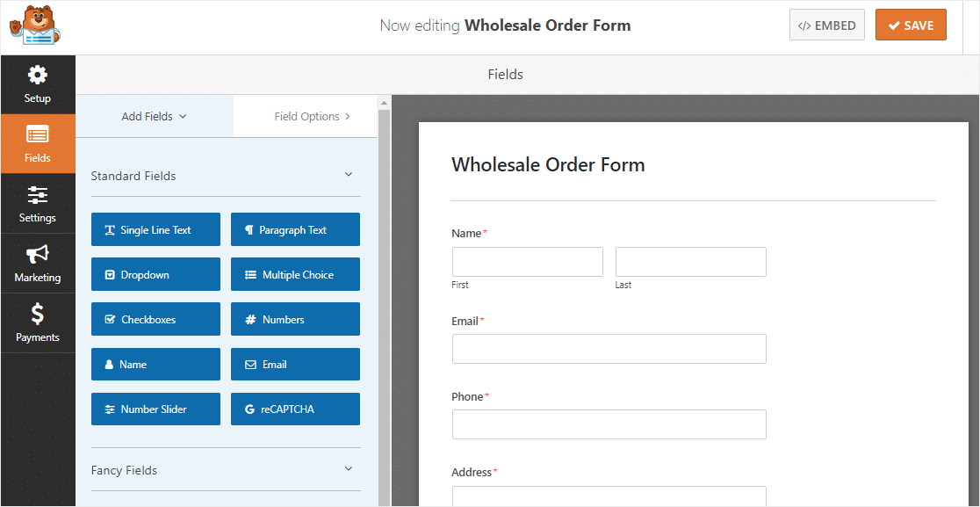The image size is (980, 507).
Task: Collapse the Standard Fields section chevron
Action: [x=349, y=175]
